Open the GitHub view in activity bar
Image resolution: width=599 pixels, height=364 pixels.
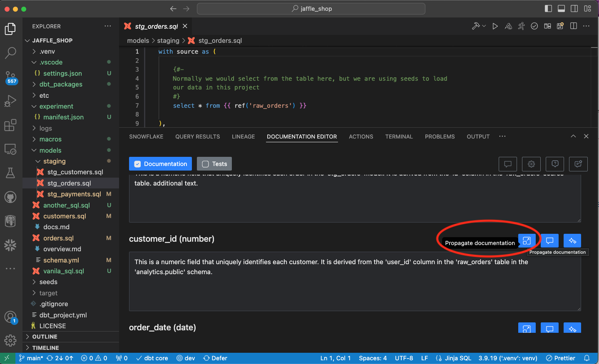click(10, 197)
